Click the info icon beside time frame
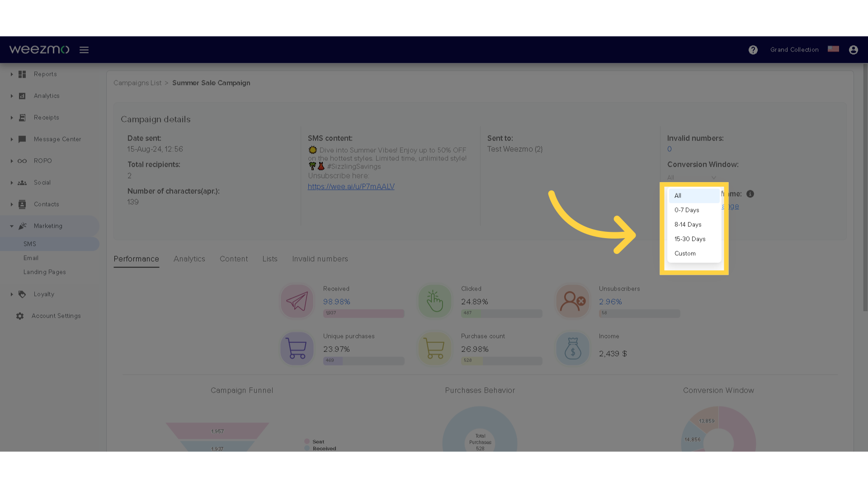 [750, 194]
